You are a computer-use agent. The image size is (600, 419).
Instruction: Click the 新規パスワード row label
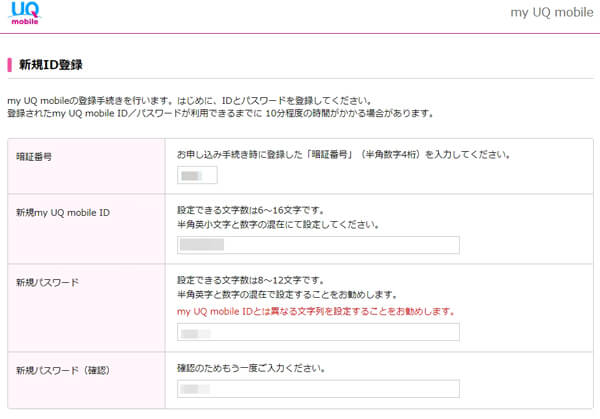coord(47,282)
